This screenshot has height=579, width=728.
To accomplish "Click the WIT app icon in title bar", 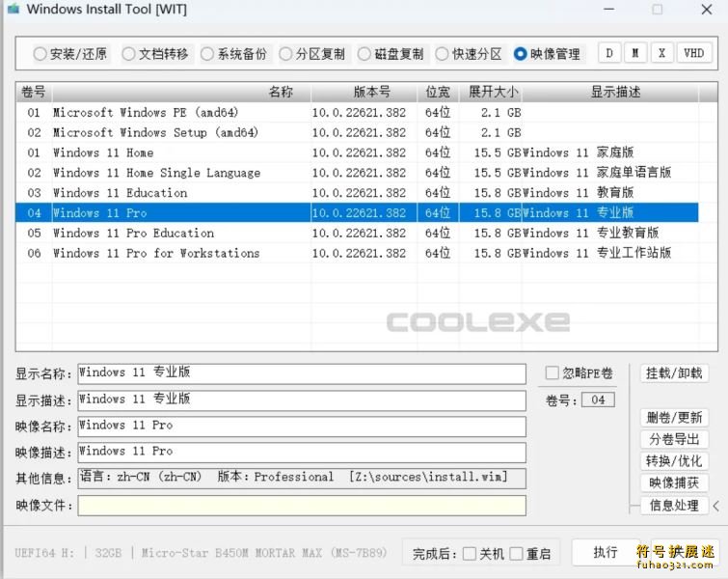I will pyautogui.click(x=13, y=9).
